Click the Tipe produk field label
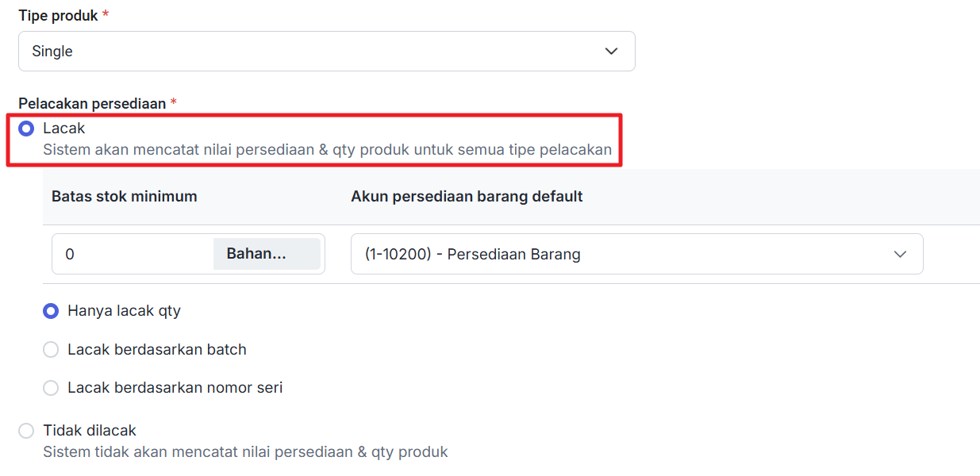Screen dimensions: 980x476 point(58,16)
